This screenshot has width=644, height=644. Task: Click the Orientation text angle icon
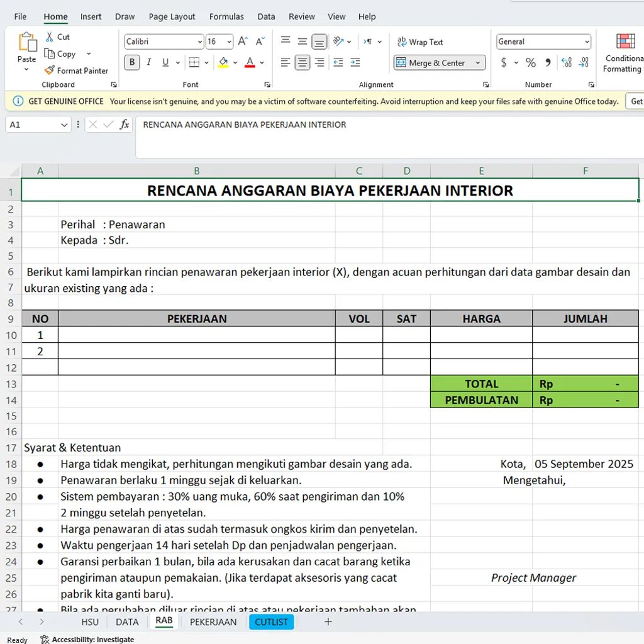point(338,41)
